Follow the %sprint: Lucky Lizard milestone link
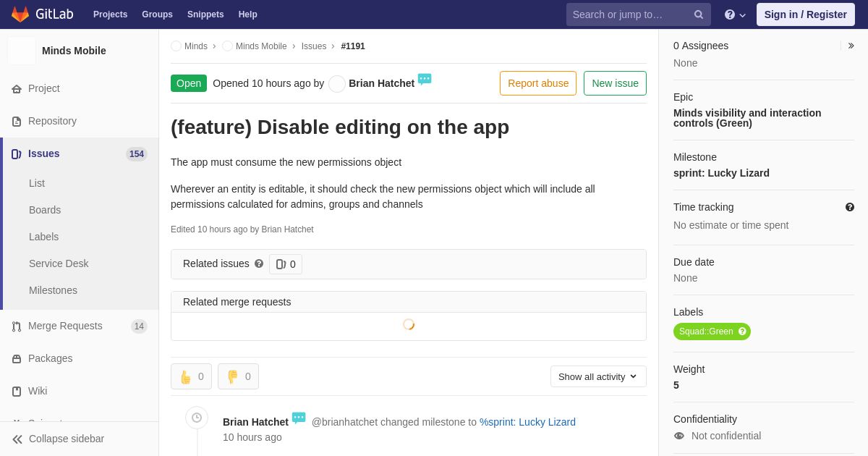868x456 pixels. [527, 422]
